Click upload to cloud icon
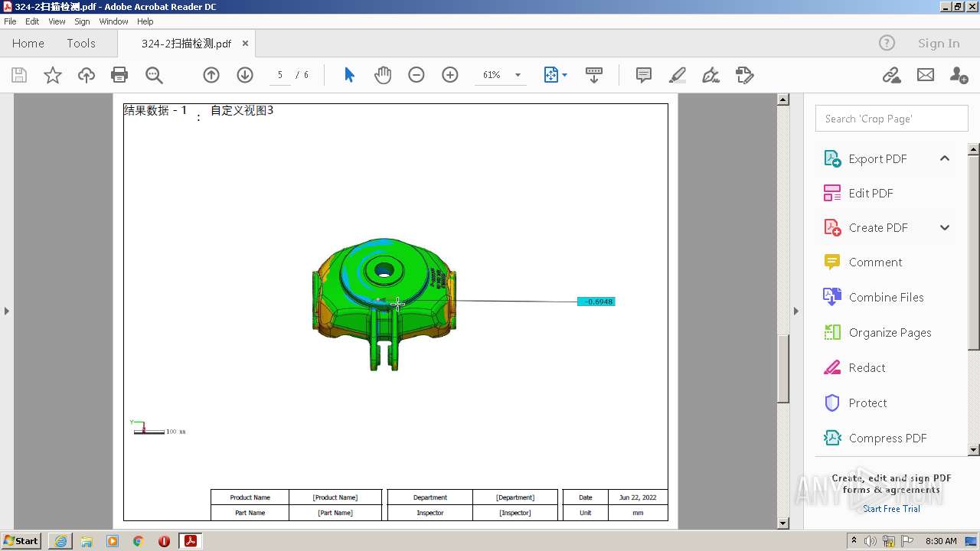Screen dimensions: 980x551 [x=86, y=75]
